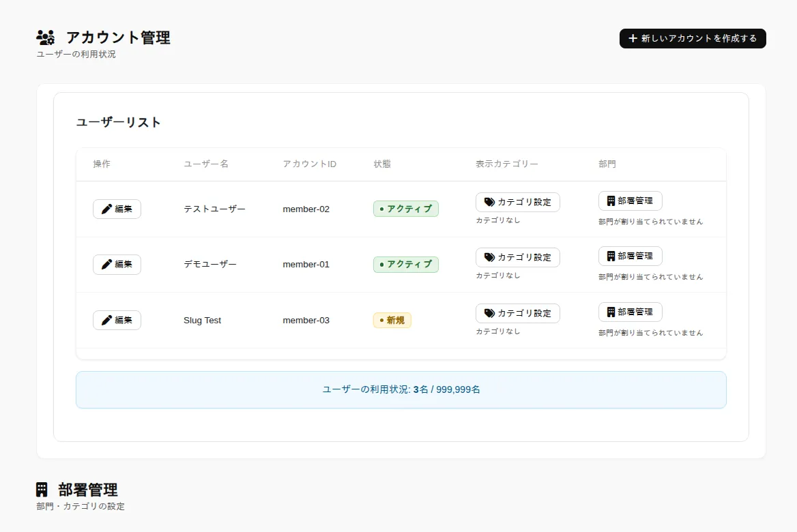
Task: Click pencil icon in テストユーザー row
Action: pos(106,209)
